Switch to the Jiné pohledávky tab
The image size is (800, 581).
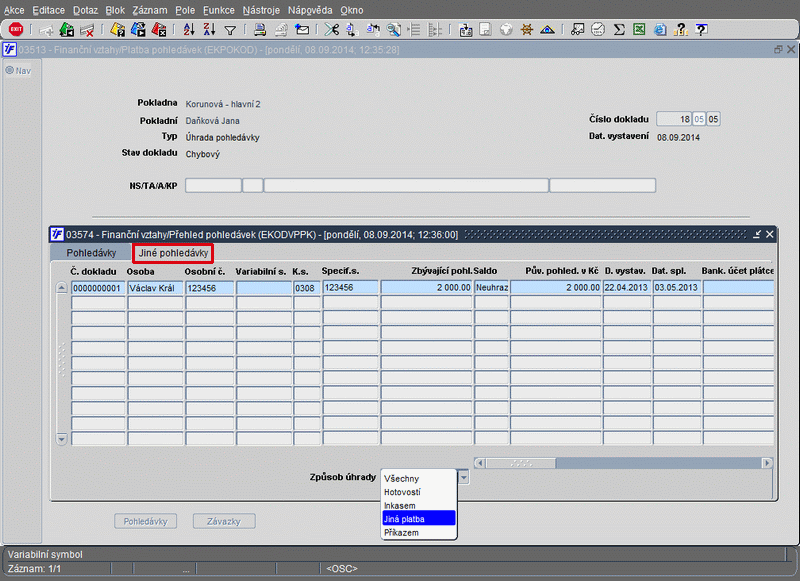click(x=173, y=253)
